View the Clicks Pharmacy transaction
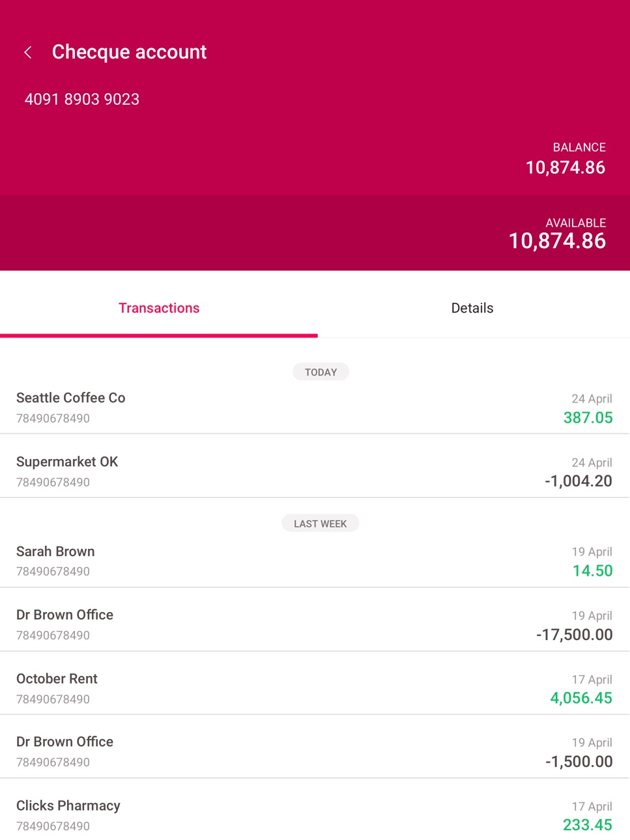The height and width of the screenshot is (840, 630). tap(315, 815)
